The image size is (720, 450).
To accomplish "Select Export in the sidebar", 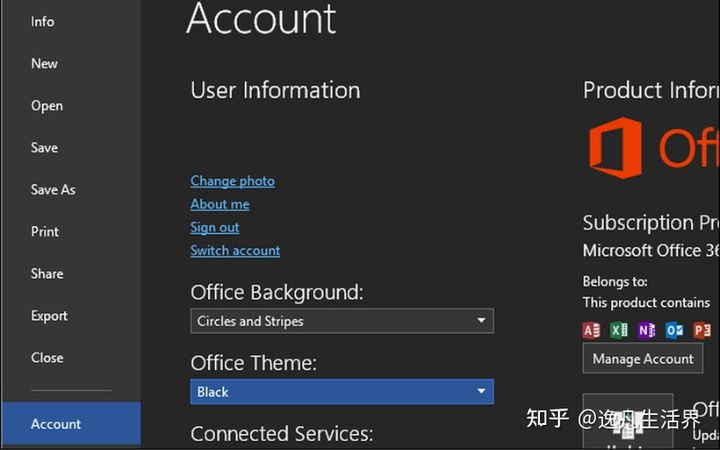I will pos(49,316).
